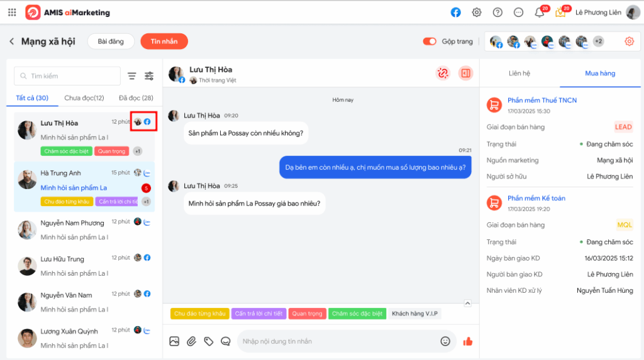Open the app launcher grid icon
644x360 pixels.
click(12, 13)
